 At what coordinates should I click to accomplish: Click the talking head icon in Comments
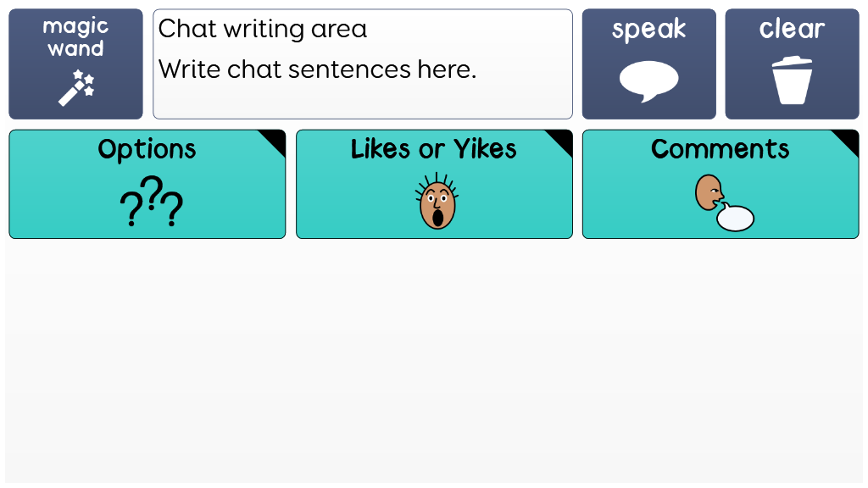(709, 193)
